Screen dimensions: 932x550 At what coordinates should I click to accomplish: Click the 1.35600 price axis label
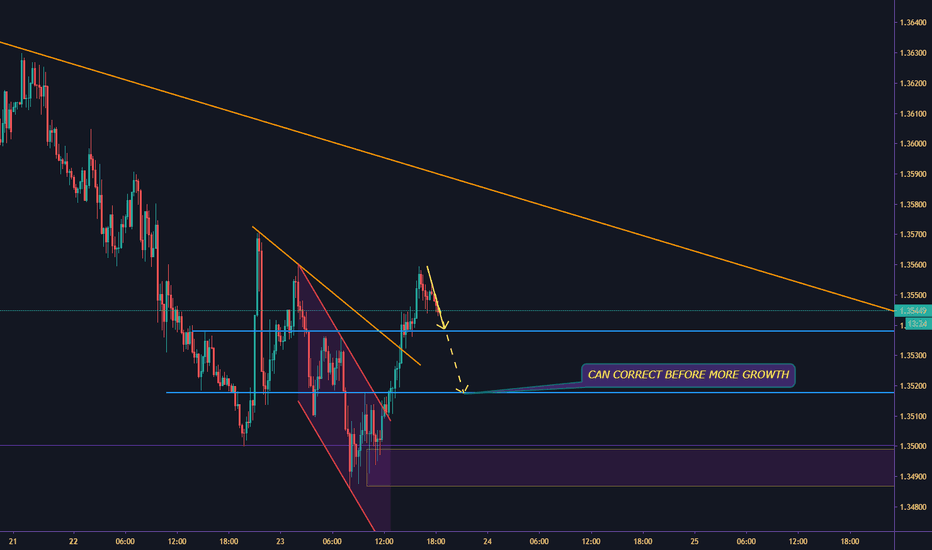(913, 265)
